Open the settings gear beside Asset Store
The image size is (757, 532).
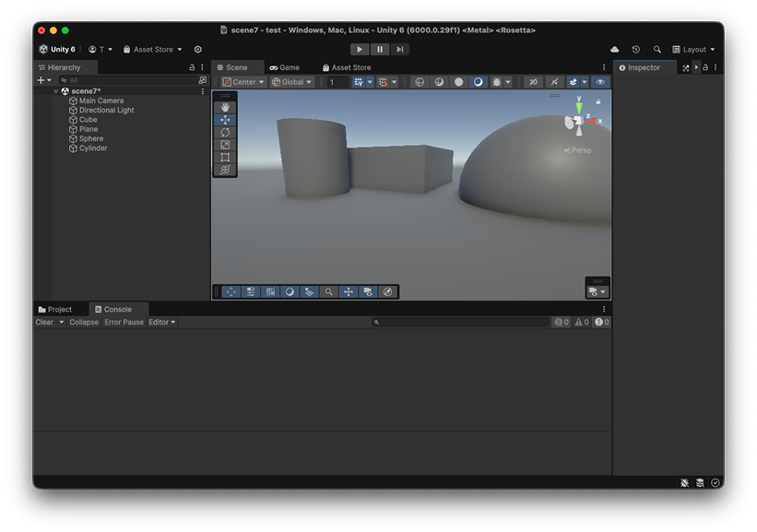(197, 50)
